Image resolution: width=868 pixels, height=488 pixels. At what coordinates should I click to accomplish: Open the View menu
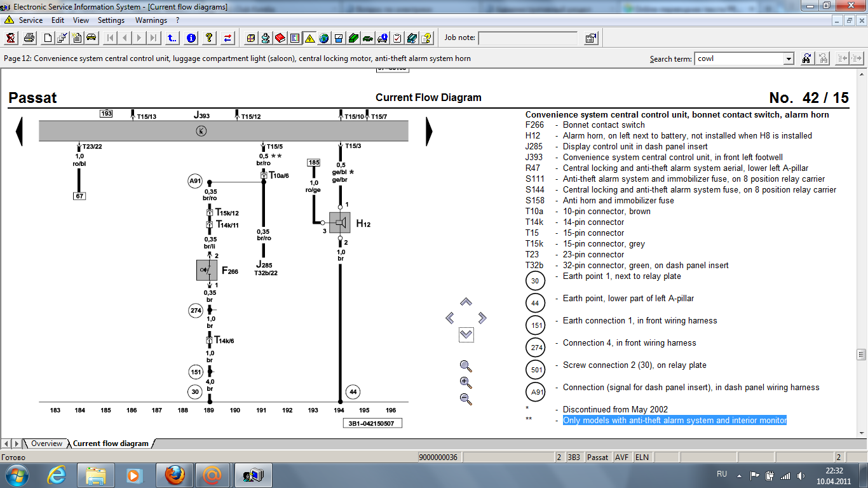pyautogui.click(x=81, y=20)
